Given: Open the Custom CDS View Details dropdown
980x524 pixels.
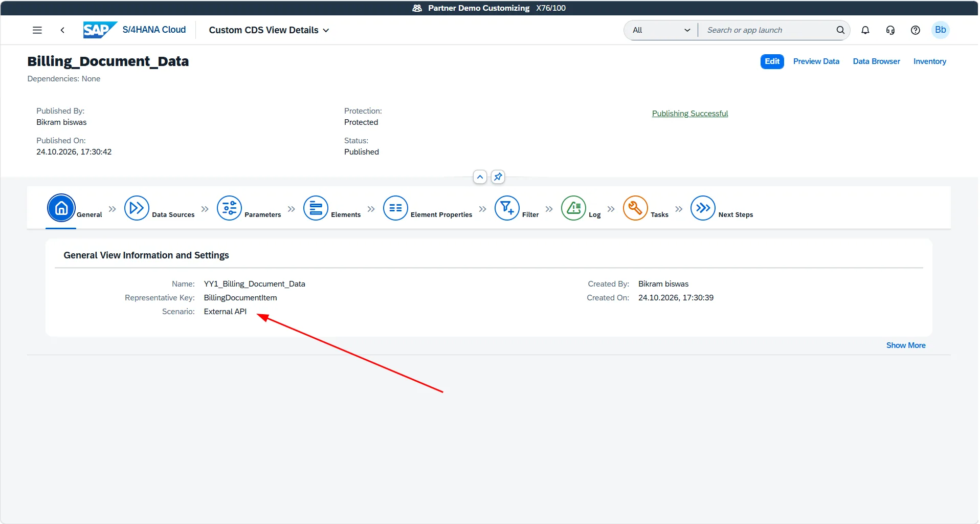Looking at the screenshot, I should tap(269, 30).
